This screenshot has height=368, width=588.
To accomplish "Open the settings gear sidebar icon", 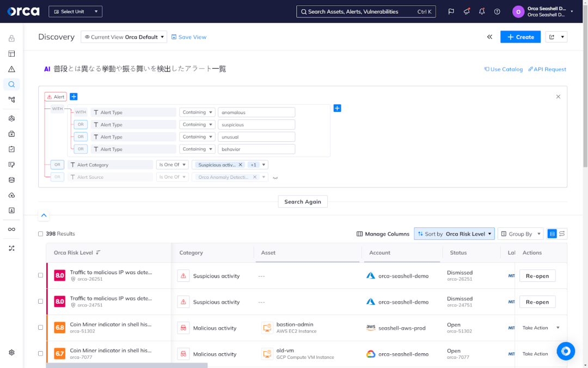I will 11,353.
